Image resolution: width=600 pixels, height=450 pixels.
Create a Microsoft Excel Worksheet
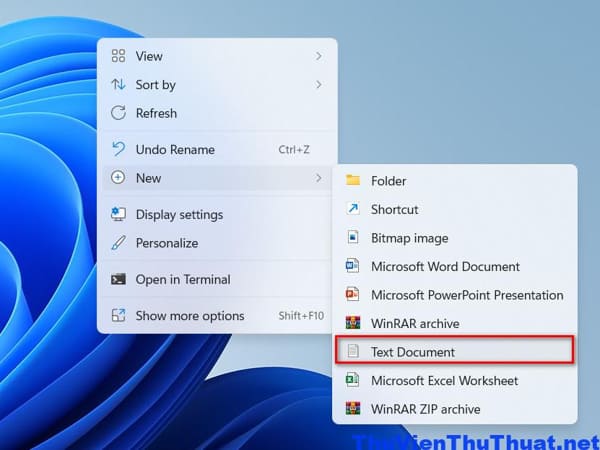pos(455,380)
